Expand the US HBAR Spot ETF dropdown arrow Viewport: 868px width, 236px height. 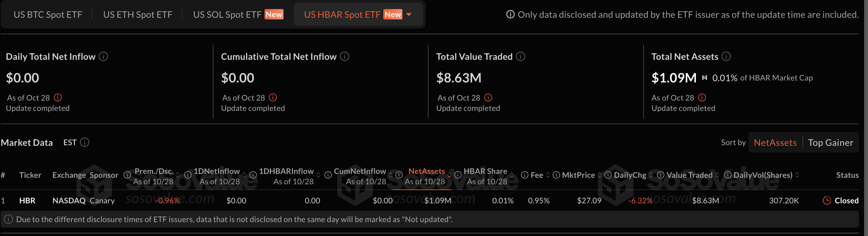[409, 15]
